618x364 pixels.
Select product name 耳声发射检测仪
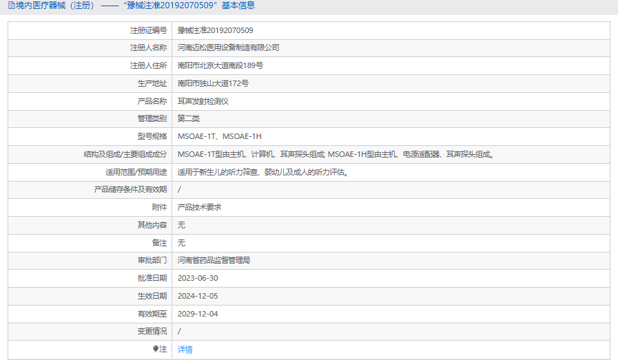[x=203, y=101]
